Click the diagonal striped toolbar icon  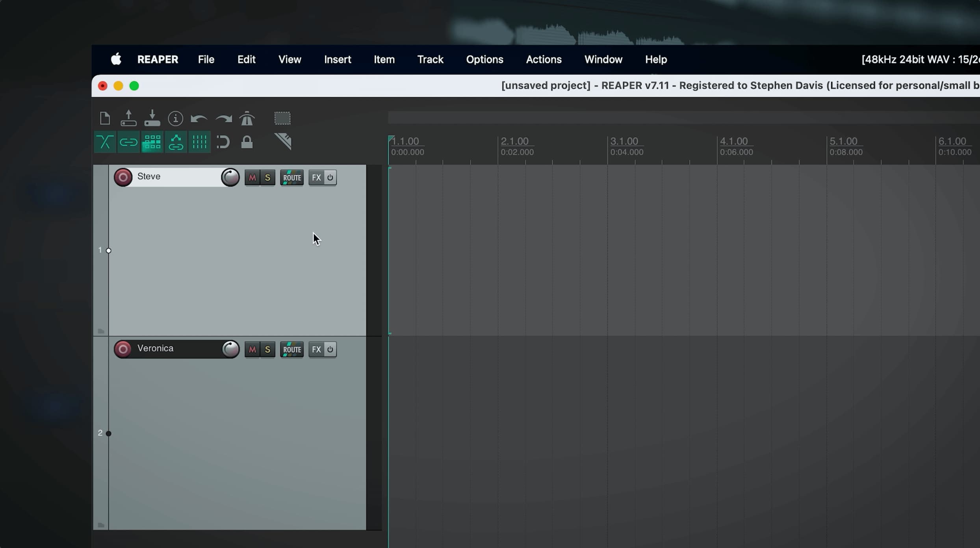(x=283, y=141)
